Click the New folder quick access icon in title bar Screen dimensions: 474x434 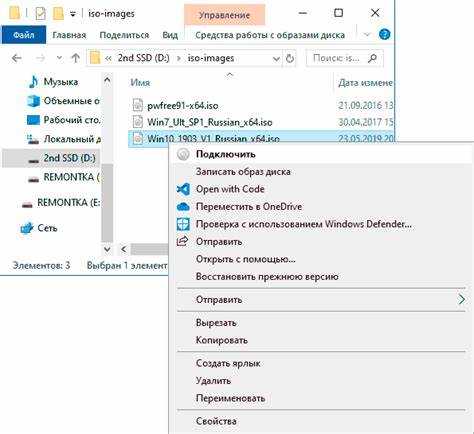58,14
